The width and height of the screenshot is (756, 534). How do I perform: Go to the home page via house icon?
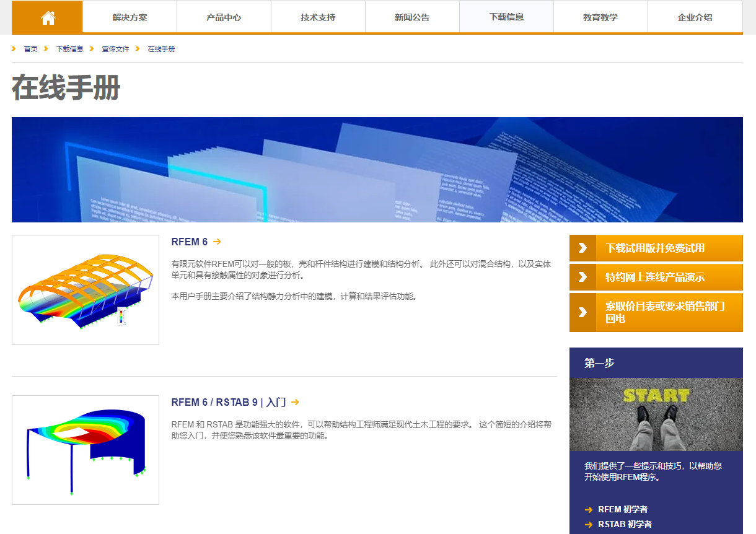pos(48,18)
